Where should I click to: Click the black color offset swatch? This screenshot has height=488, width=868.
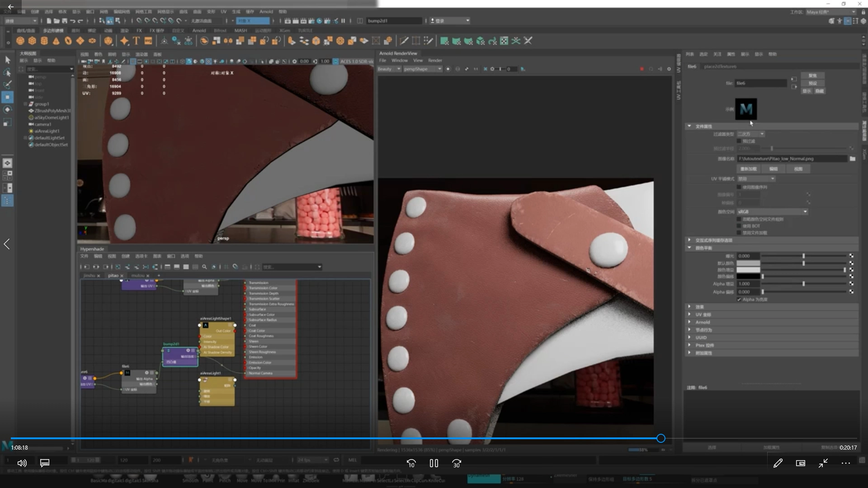coord(748,277)
